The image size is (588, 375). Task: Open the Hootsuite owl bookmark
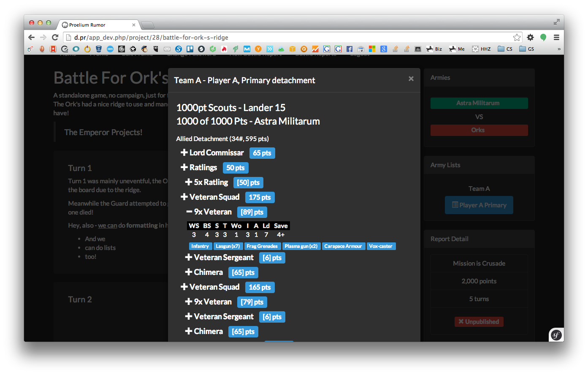[x=156, y=49]
